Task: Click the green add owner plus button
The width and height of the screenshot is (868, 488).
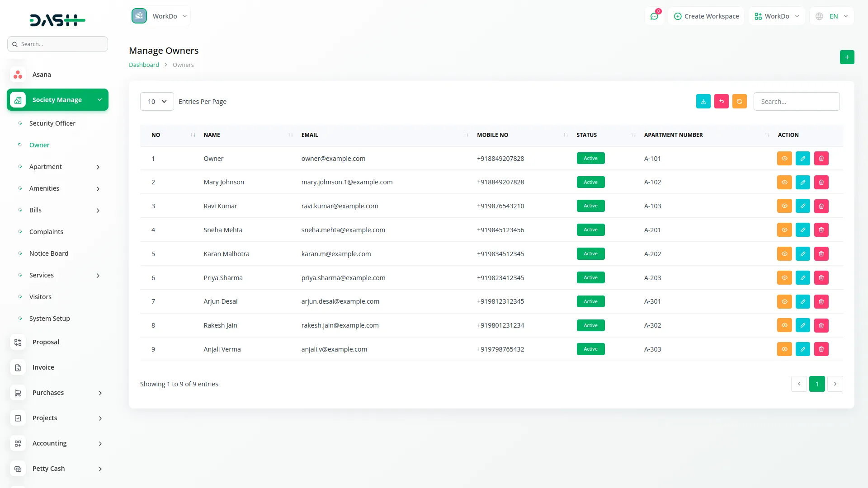Action: 847,57
